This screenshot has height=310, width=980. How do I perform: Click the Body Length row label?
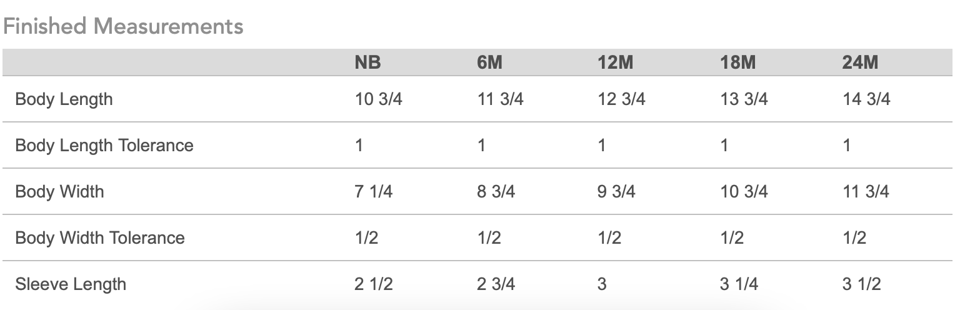[64, 99]
